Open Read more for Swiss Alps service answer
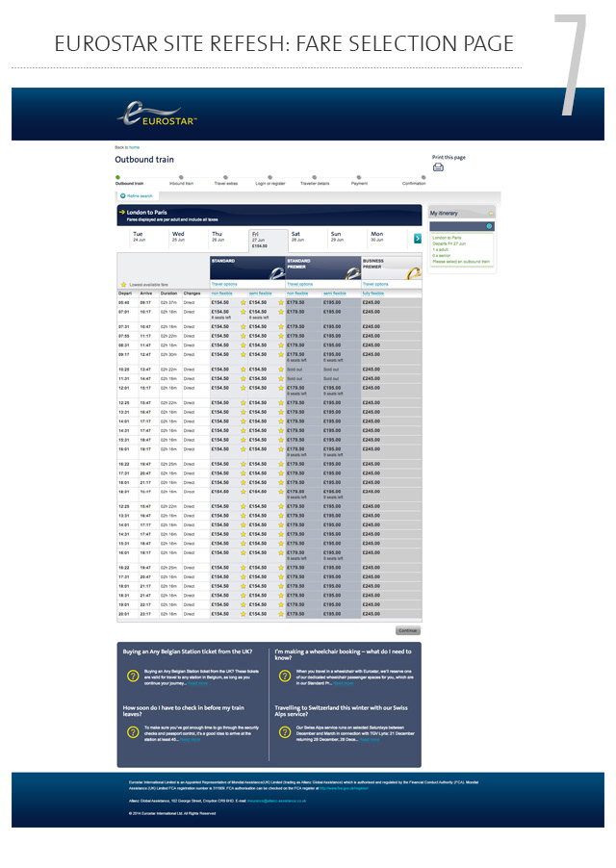Screen dimensions: 616x868 (370, 740)
